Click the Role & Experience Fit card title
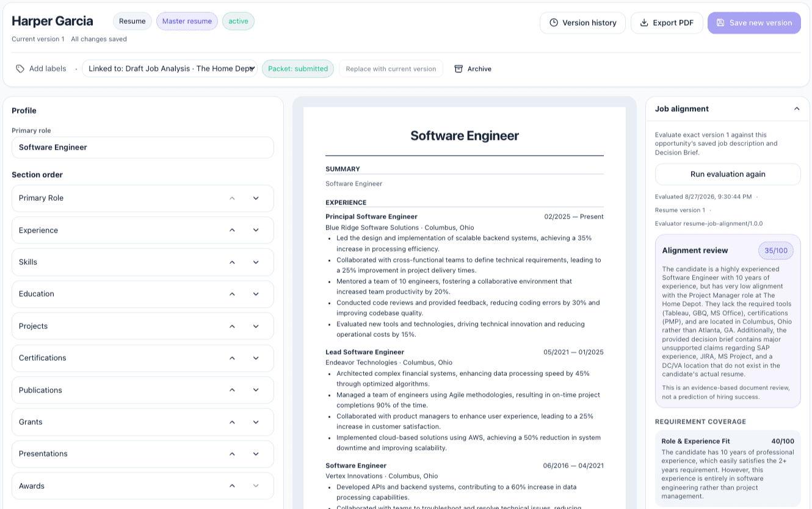Image resolution: width=812 pixels, height=509 pixels. click(695, 441)
